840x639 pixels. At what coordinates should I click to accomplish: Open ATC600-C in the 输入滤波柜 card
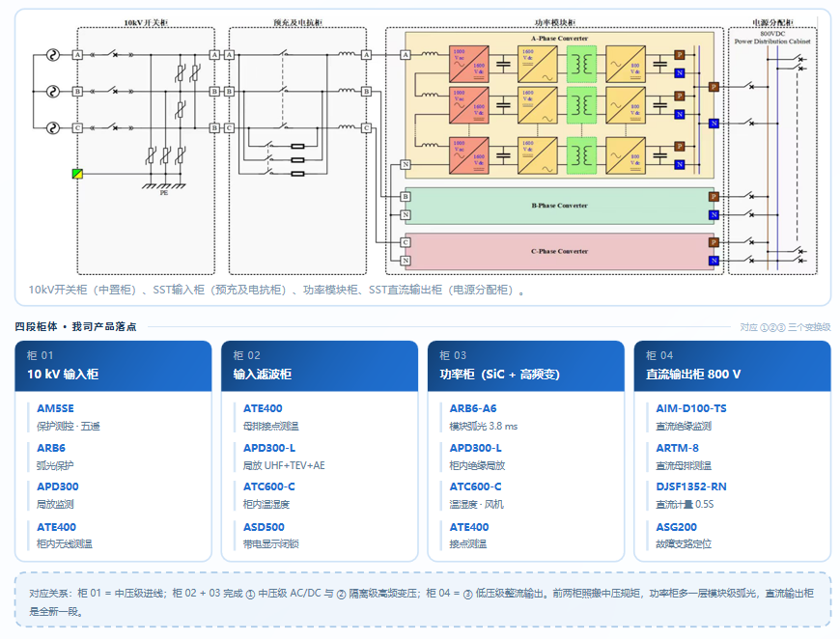coord(269,486)
